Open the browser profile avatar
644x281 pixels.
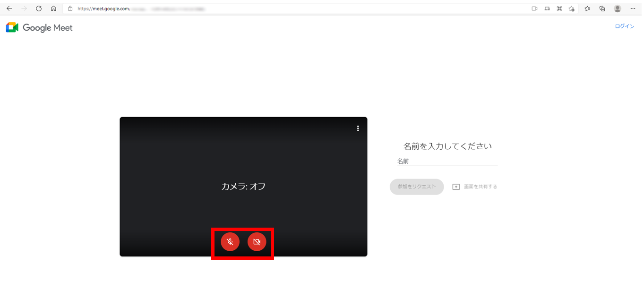617,9
